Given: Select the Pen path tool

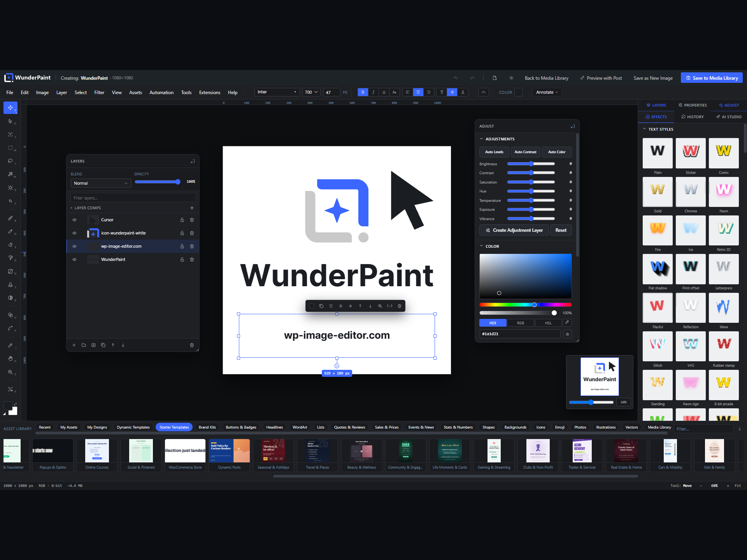Looking at the screenshot, I should pyautogui.click(x=11, y=328).
